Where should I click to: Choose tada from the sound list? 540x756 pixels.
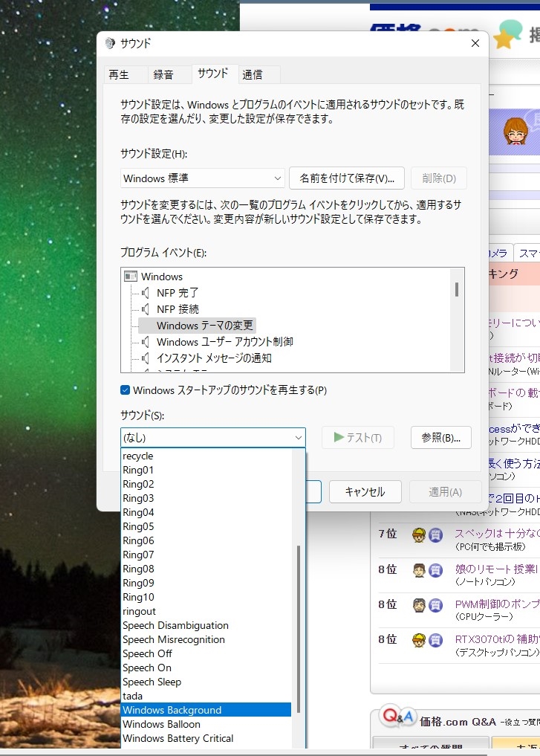(x=206, y=697)
